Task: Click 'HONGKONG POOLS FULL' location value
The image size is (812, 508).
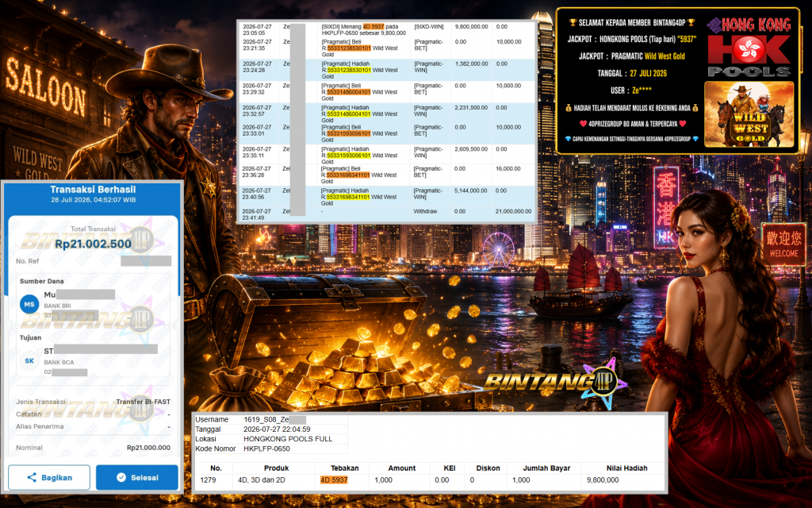Action: (x=288, y=438)
